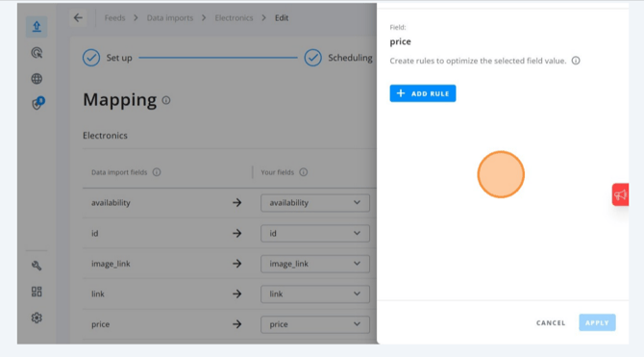Click the 'price' field name in side panel
Image resolution: width=644 pixels, height=357 pixels.
[401, 41]
